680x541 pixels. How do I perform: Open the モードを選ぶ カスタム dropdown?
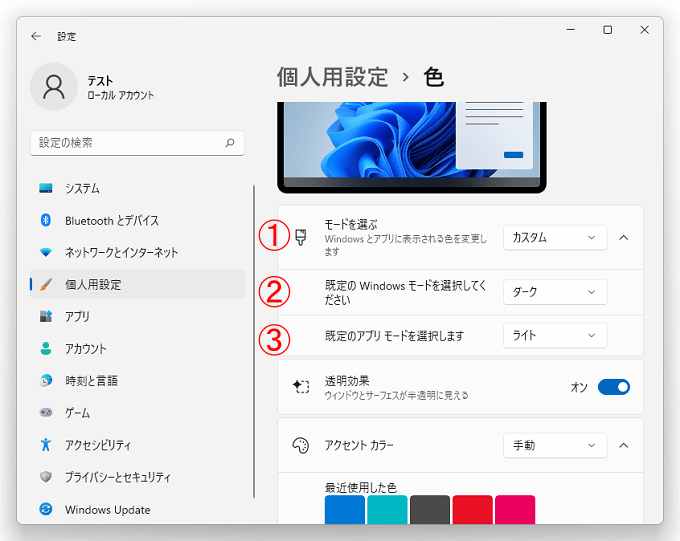point(555,237)
